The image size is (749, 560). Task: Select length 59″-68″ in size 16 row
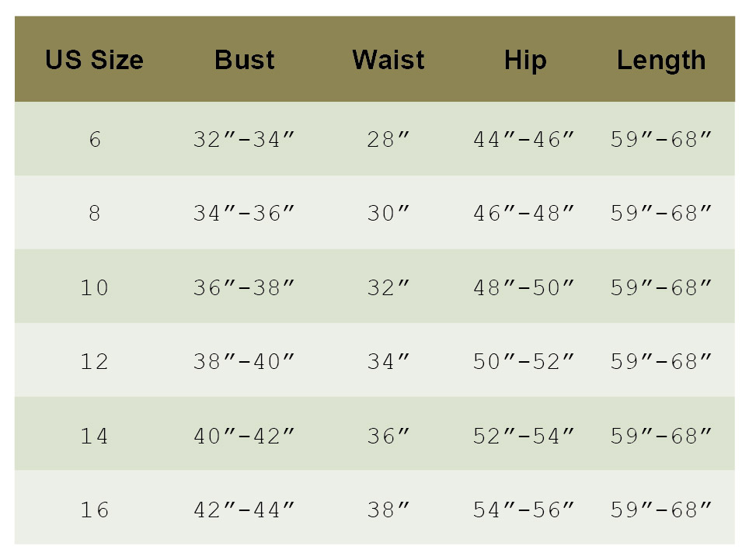pyautogui.click(x=660, y=510)
